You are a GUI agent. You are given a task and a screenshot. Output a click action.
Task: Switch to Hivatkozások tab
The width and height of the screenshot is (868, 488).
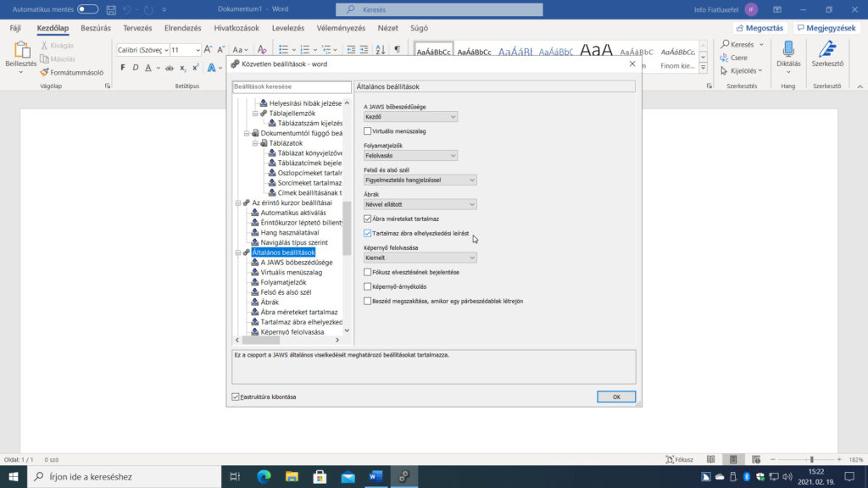236,28
